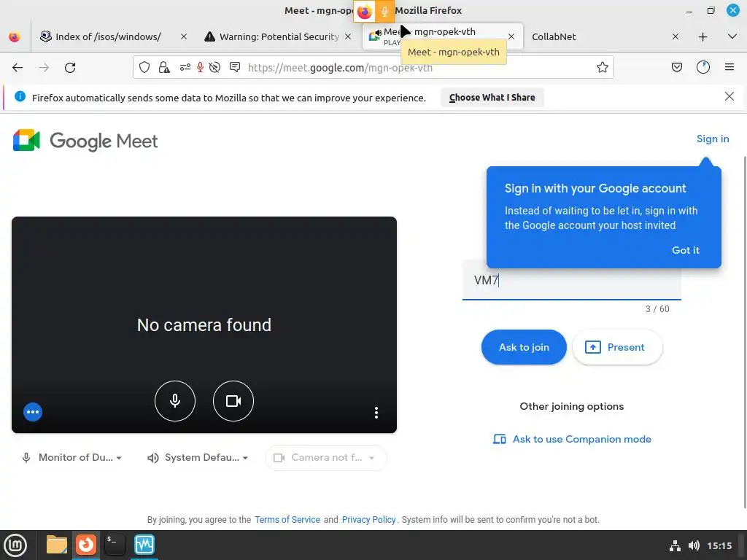747x560 pixels.
Task: Open a new tab with the plus button
Action: click(x=703, y=36)
